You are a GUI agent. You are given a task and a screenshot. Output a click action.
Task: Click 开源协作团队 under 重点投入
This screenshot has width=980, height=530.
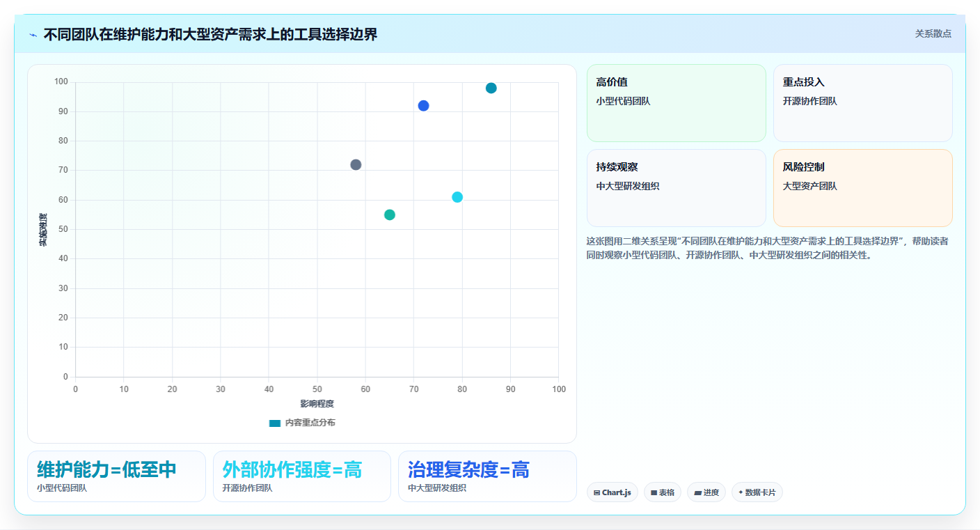click(x=810, y=101)
